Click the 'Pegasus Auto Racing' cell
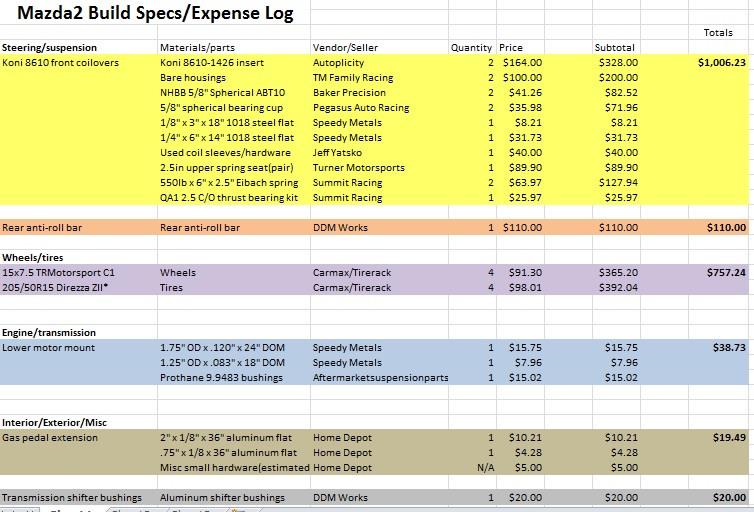This screenshot has height=512, width=754. [379, 108]
